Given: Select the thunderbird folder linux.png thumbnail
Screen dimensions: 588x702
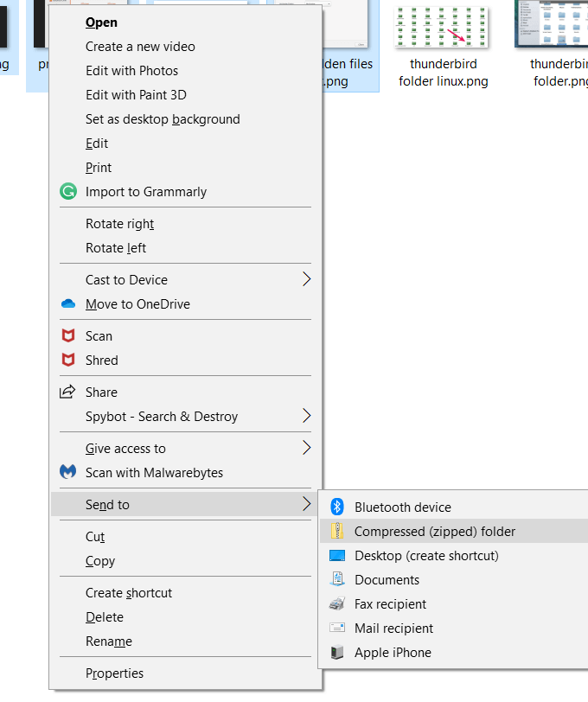Looking at the screenshot, I should tap(441, 26).
